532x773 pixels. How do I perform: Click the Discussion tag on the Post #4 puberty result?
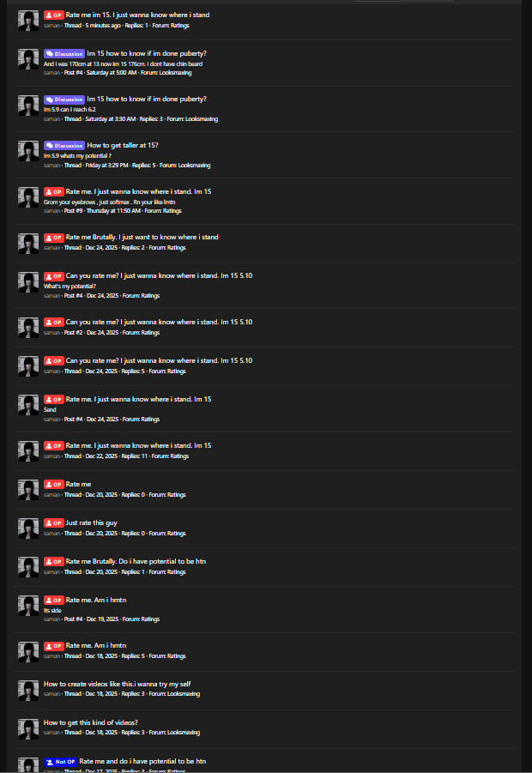64,54
